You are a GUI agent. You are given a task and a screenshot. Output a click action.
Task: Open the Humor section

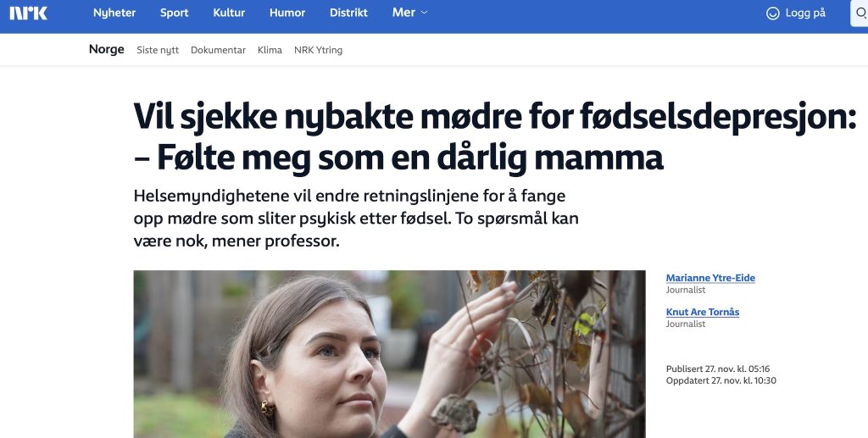pos(287,14)
